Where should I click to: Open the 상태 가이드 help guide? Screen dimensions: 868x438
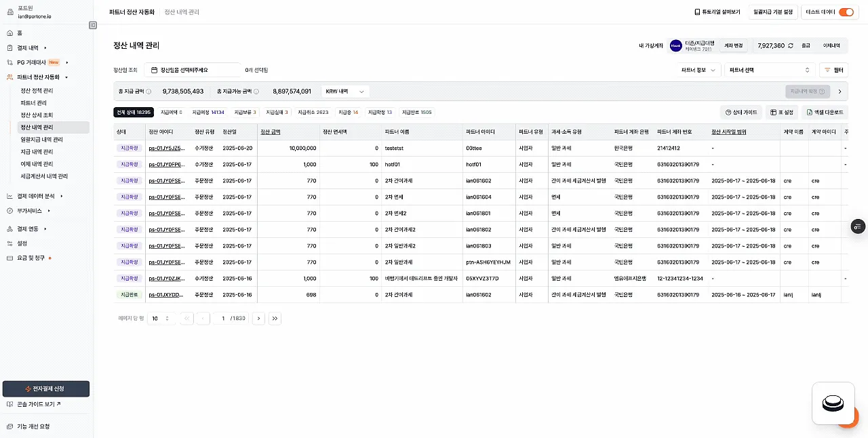coord(741,113)
